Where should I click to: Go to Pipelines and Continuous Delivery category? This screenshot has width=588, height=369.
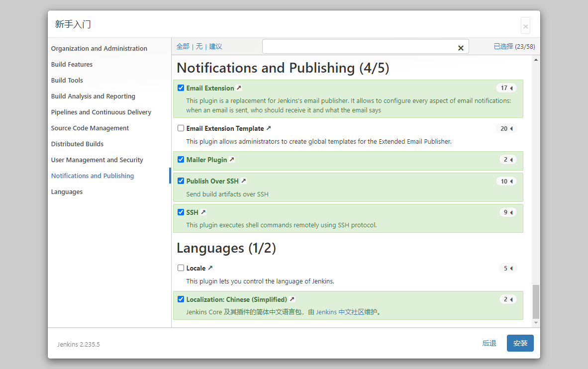pyautogui.click(x=101, y=112)
